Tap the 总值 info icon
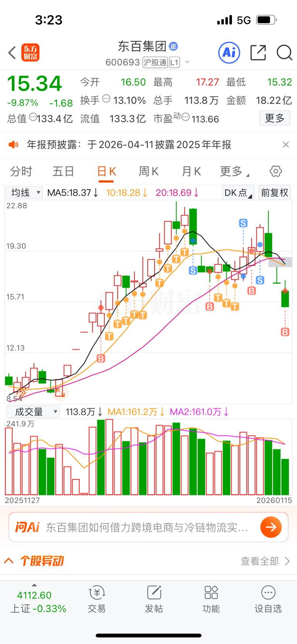The width and height of the screenshot is (297, 644). pyautogui.click(x=33, y=117)
